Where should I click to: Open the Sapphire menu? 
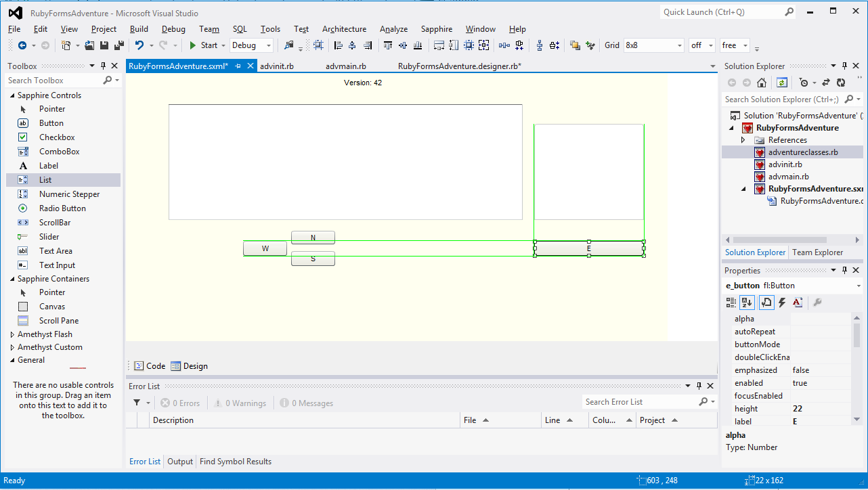(437, 29)
